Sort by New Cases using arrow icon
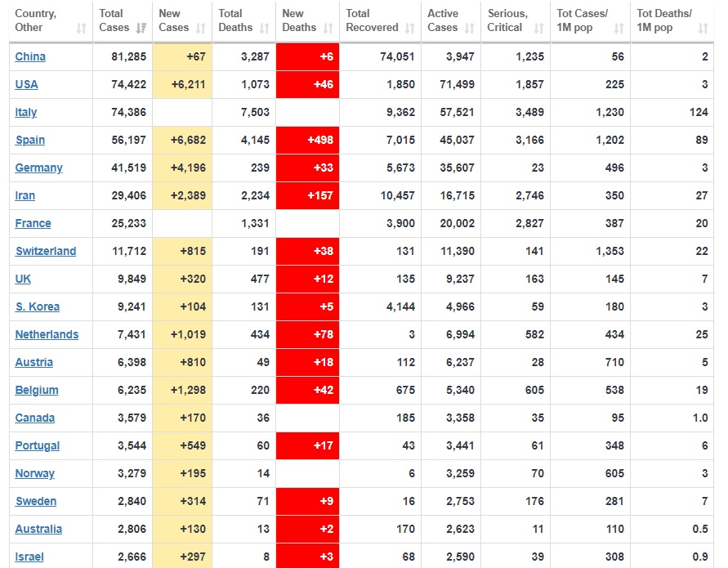Image resolution: width=728 pixels, height=568 pixels. click(201, 29)
